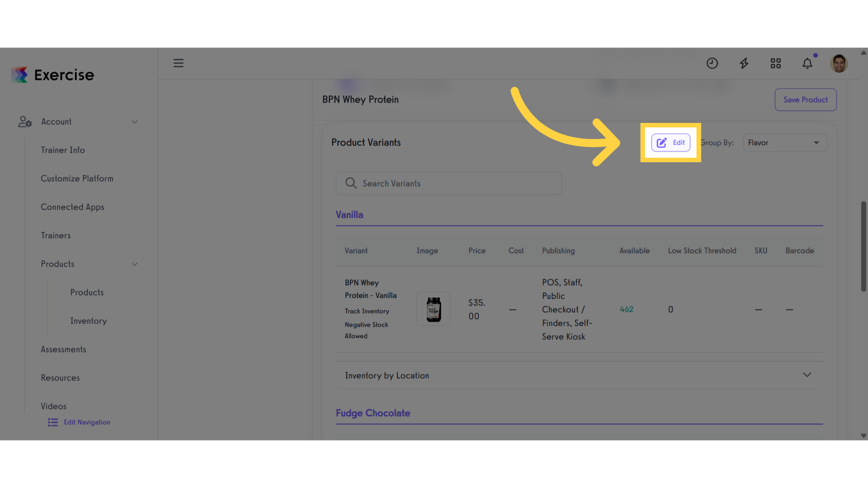
Task: Select Trainers in the sidebar
Action: tap(56, 235)
